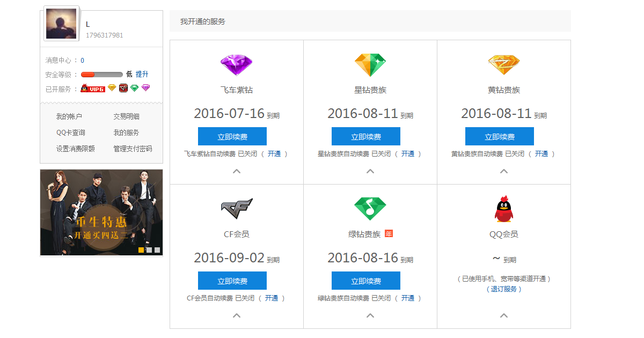Click the QQ会员 penguin icon
644x338 pixels.
pos(504,209)
